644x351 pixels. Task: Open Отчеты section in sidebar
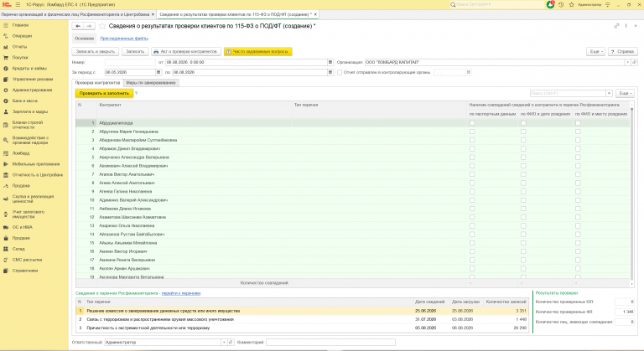[19, 47]
